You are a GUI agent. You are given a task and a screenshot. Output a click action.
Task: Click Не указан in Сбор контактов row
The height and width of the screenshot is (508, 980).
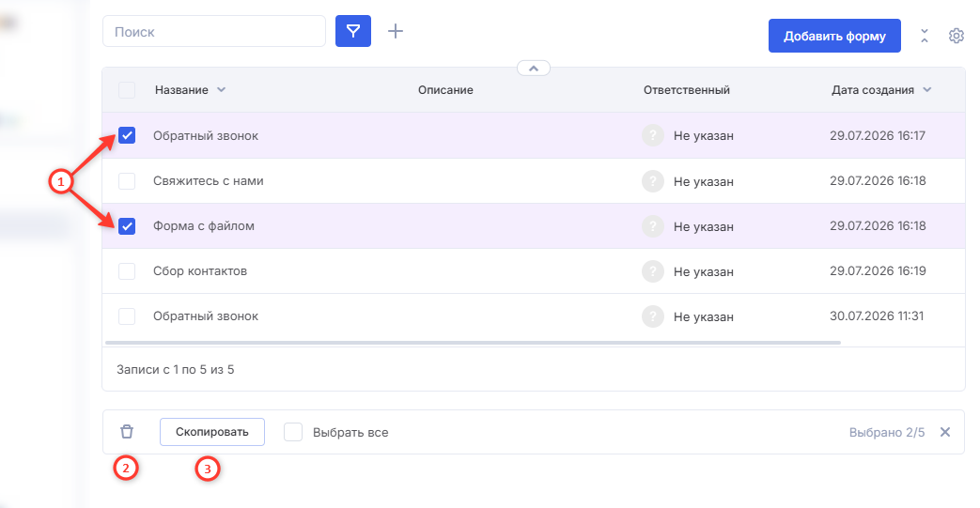point(704,271)
